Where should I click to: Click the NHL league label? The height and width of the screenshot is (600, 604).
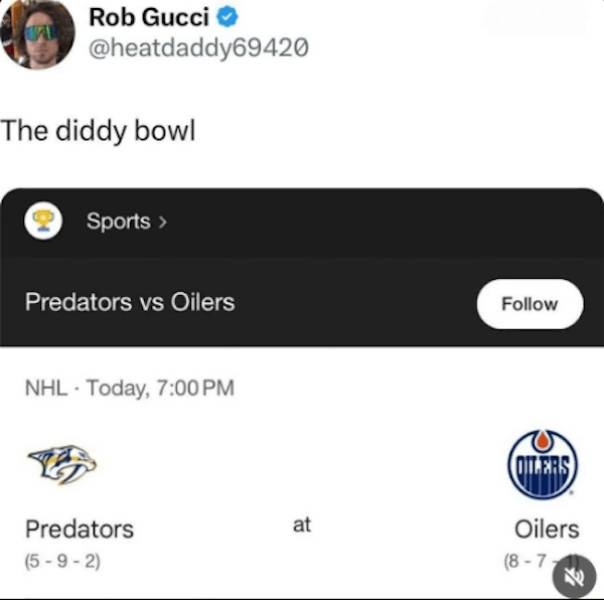point(47,388)
